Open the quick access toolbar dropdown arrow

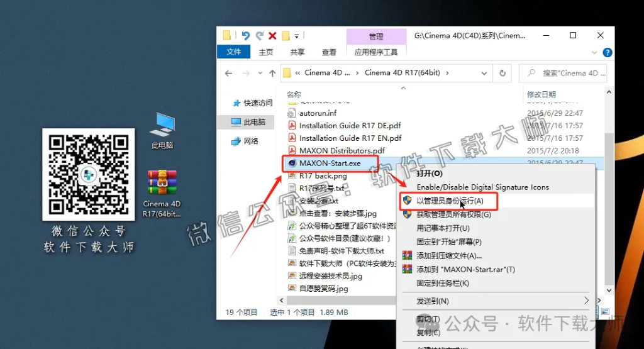[x=297, y=36]
